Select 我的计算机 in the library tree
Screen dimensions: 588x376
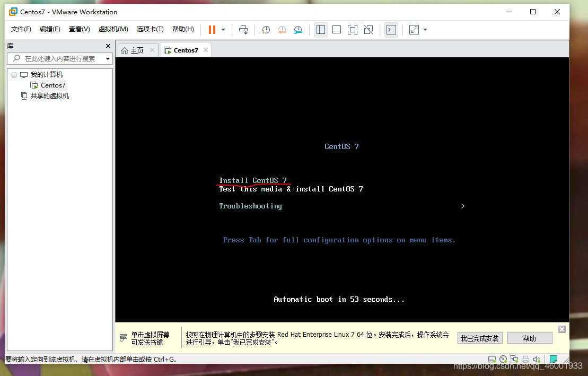(47, 75)
